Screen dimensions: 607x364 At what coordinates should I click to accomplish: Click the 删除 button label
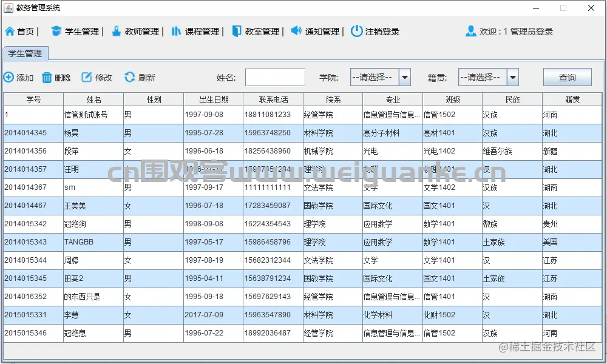(x=63, y=78)
